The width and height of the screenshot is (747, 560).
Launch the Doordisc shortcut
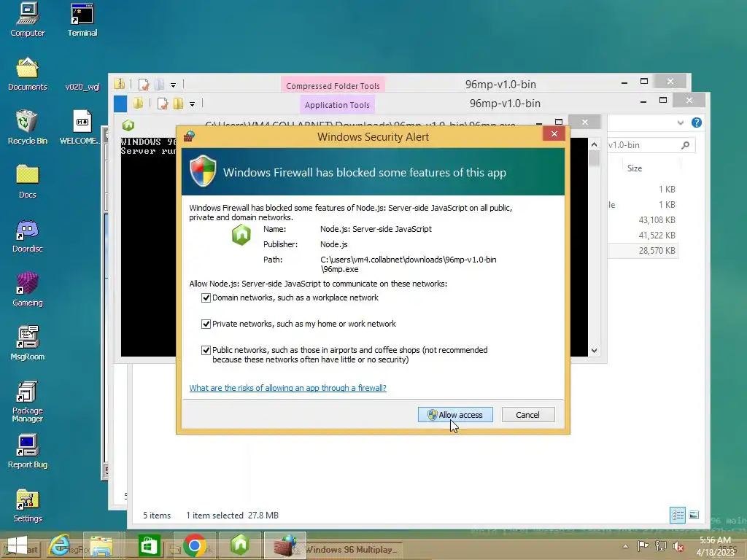click(x=27, y=236)
